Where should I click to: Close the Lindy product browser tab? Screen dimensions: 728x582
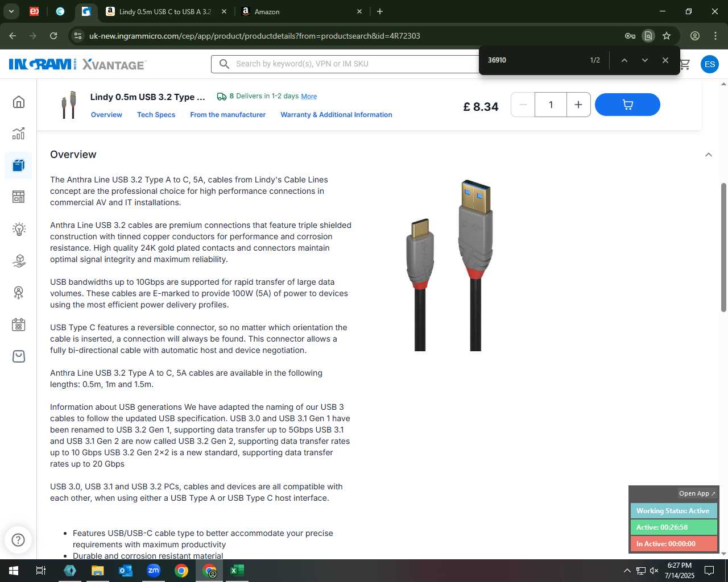click(224, 11)
